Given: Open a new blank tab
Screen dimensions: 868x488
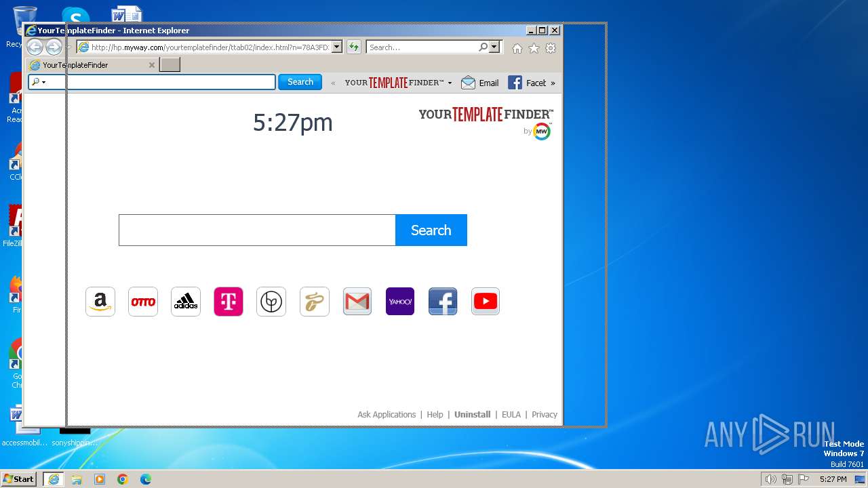Looking at the screenshot, I should click(x=170, y=64).
